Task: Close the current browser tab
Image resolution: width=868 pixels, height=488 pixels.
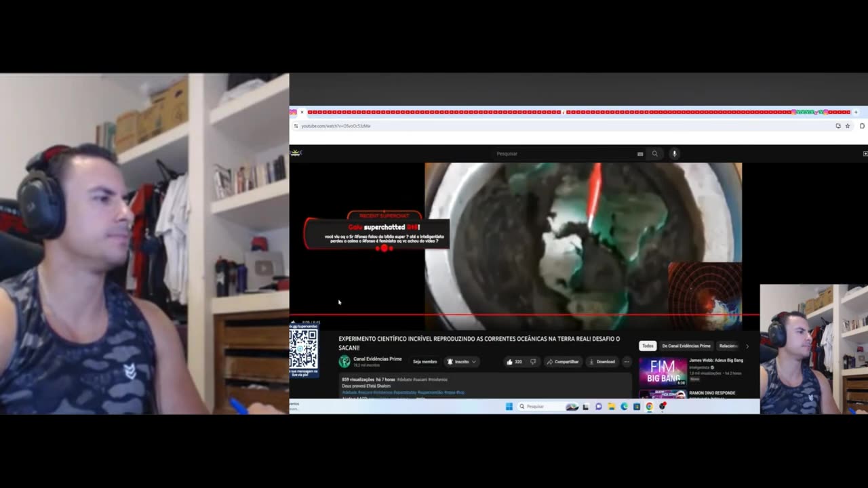Action: (302, 112)
